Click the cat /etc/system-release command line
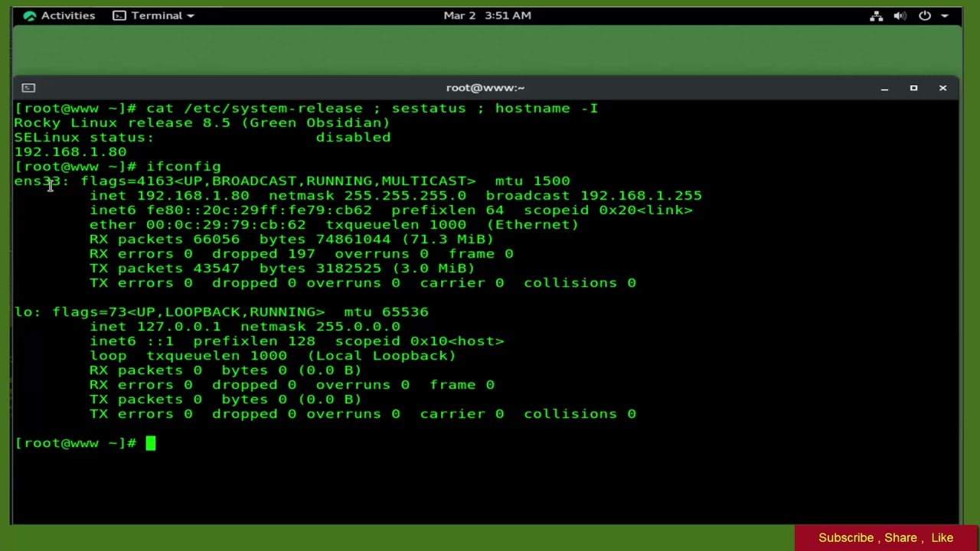This screenshot has width=980, height=551. (306, 108)
